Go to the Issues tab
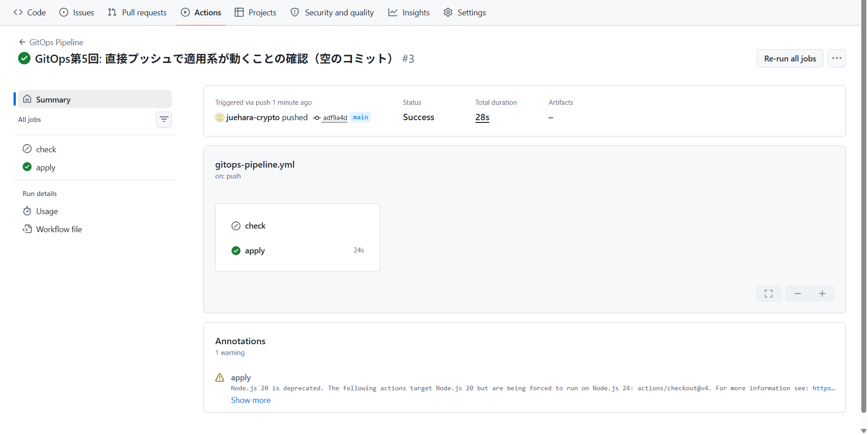This screenshot has height=435, width=868. pos(77,13)
